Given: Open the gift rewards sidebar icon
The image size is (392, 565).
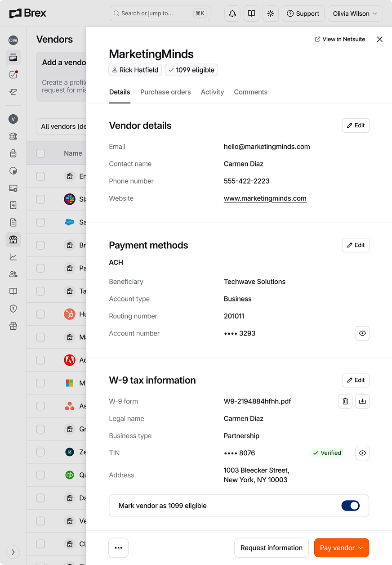Looking at the screenshot, I should 13,326.
